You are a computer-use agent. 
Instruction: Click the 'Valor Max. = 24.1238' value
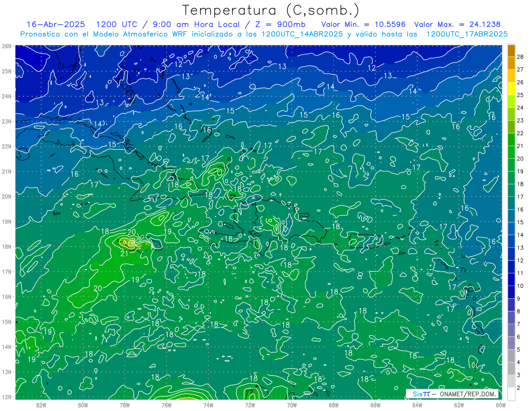[458, 24]
